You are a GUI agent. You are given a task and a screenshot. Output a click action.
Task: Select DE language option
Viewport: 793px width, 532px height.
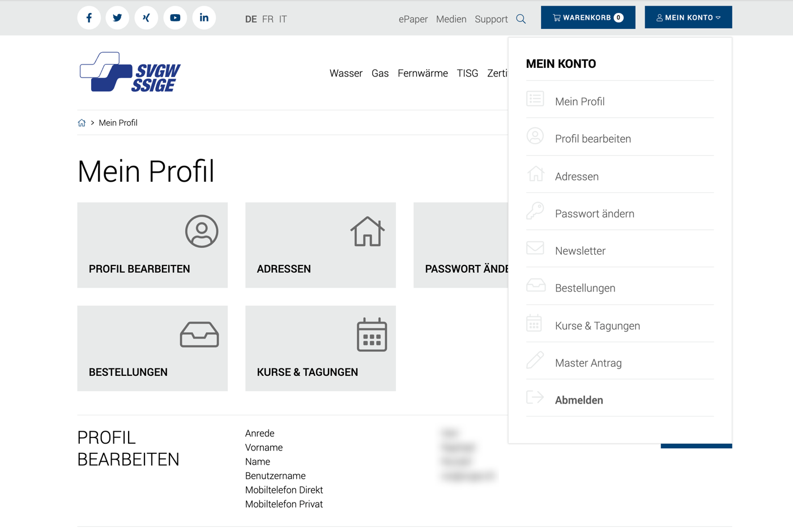[251, 19]
